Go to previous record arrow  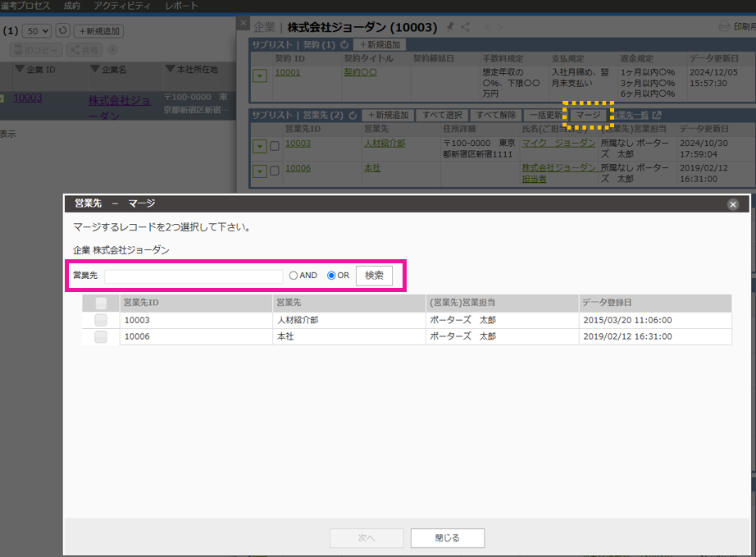(x=487, y=27)
